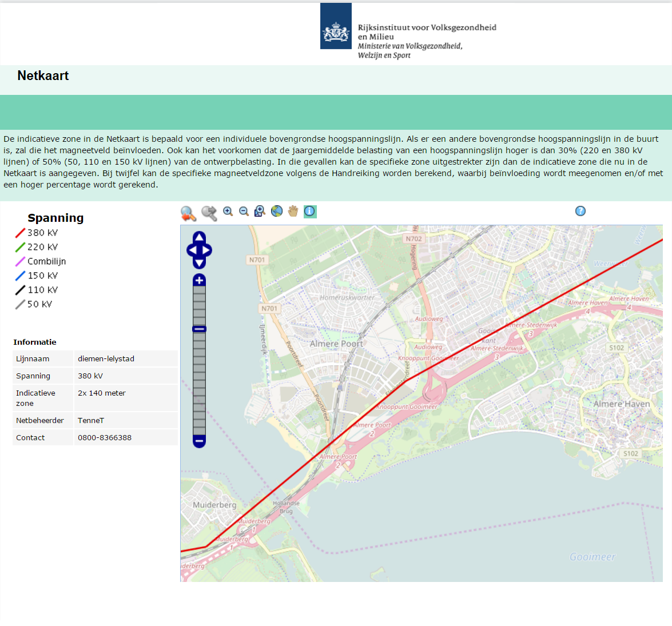Click the red 380 kV legend line
This screenshot has width=672, height=626.
(20, 233)
